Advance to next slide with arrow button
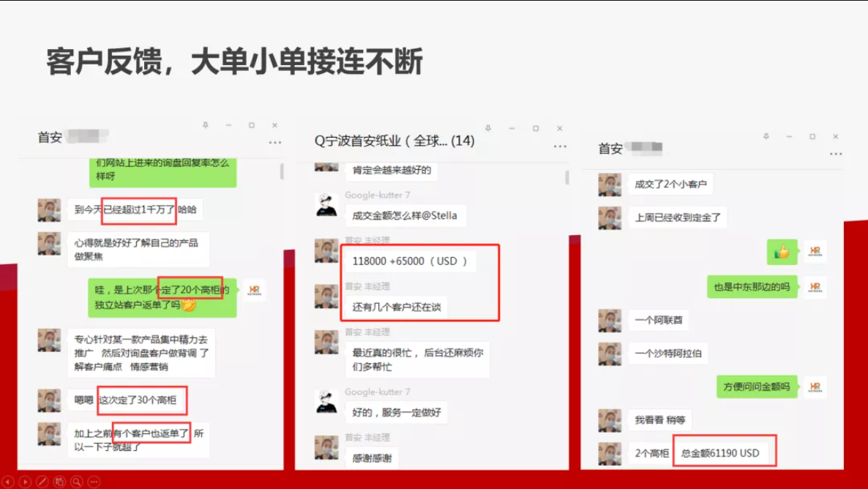The image size is (868, 489). click(x=25, y=482)
